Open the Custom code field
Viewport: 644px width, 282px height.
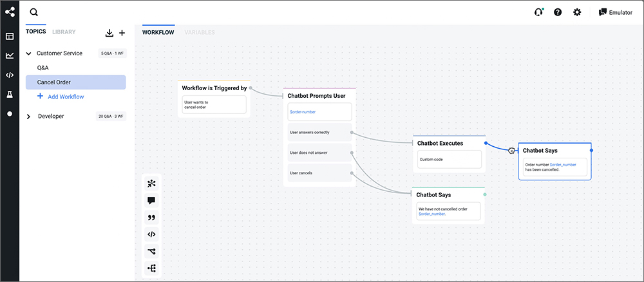pos(450,159)
